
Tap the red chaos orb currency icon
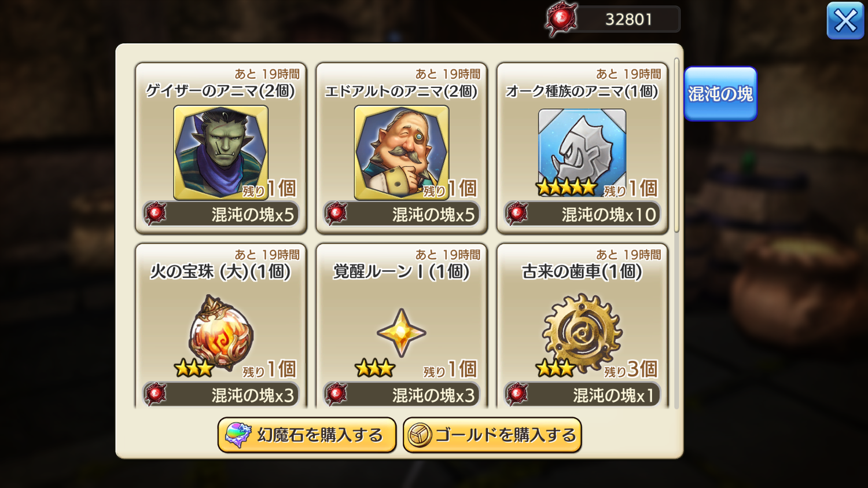pos(561,19)
